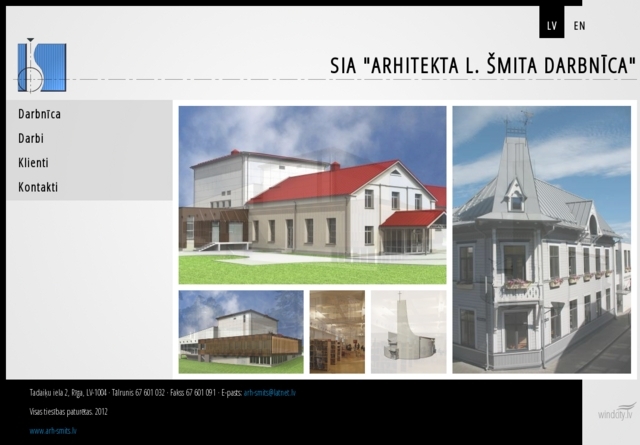Open the library interior thumbnail
The width and height of the screenshot is (640, 445).
coord(337,332)
